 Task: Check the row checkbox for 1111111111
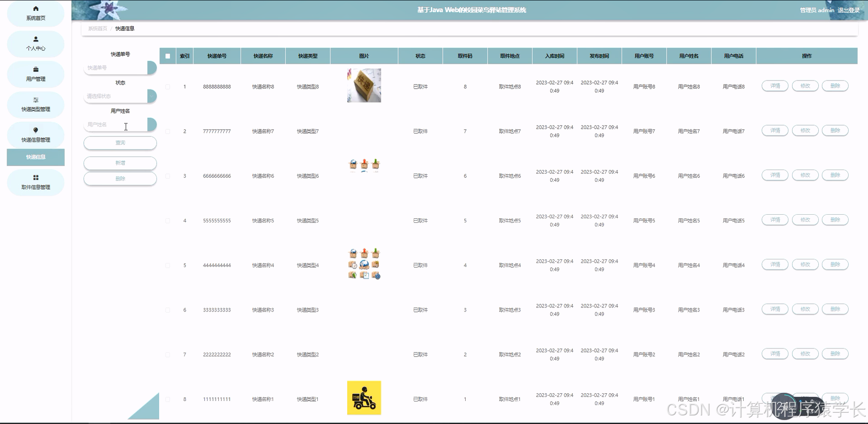pyautogui.click(x=168, y=400)
